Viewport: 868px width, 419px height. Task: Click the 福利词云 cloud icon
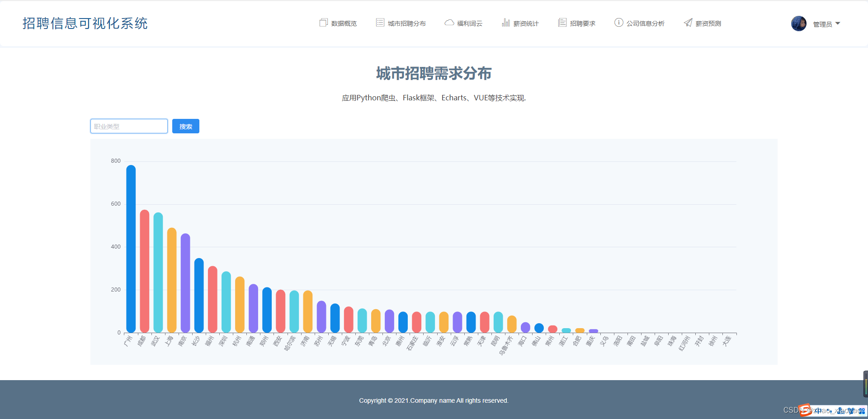coord(449,23)
